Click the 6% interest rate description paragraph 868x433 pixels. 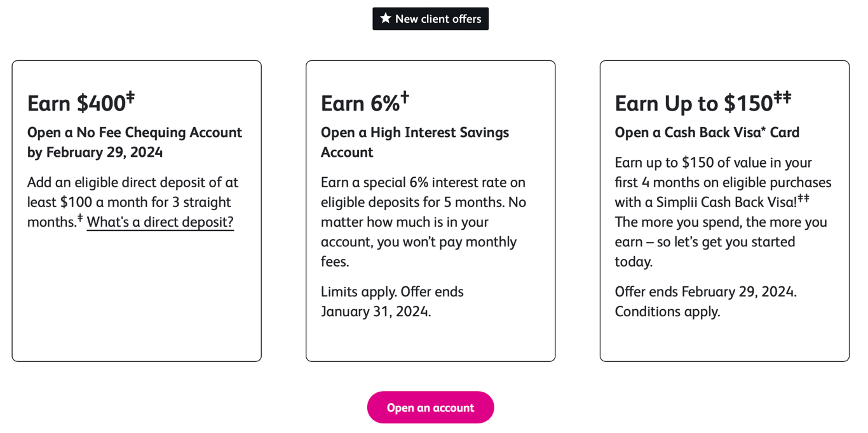click(x=424, y=222)
